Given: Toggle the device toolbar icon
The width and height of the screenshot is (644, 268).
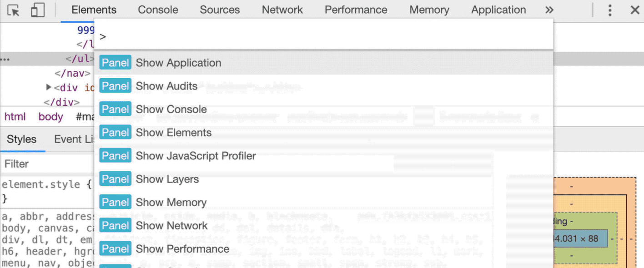Looking at the screenshot, I should point(37,10).
